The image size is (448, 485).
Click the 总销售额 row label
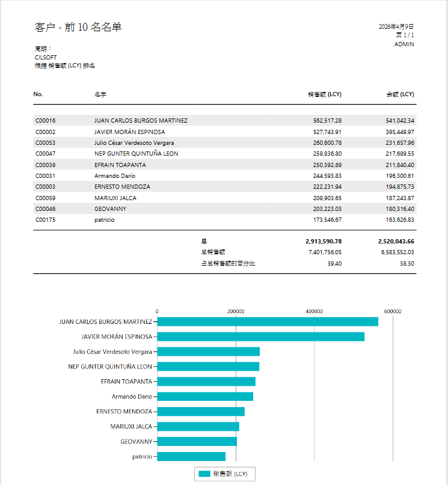[x=213, y=252]
